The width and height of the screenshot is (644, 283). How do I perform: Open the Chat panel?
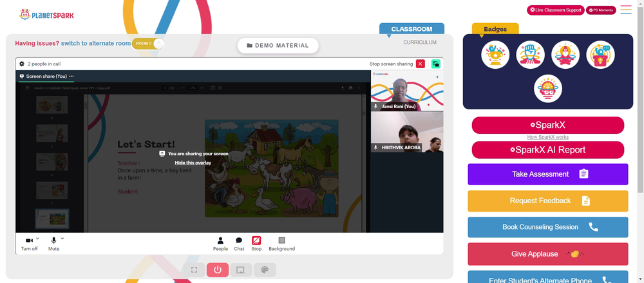(x=239, y=244)
